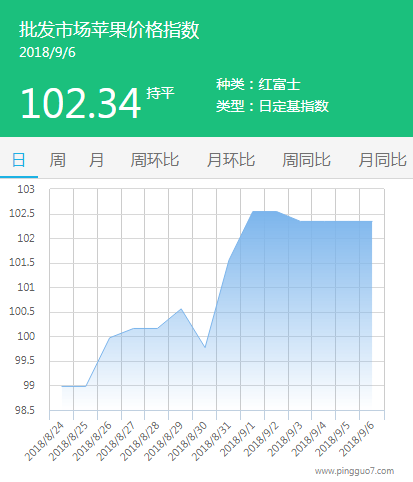Switch to the 月 (monthly) tab
Screen dimensions: 413x482
(x=96, y=160)
